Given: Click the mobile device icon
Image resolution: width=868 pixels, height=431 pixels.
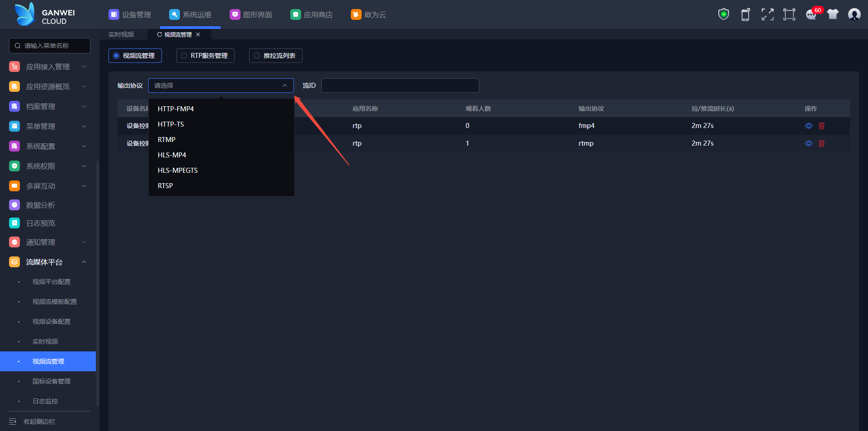Looking at the screenshot, I should pyautogui.click(x=745, y=14).
